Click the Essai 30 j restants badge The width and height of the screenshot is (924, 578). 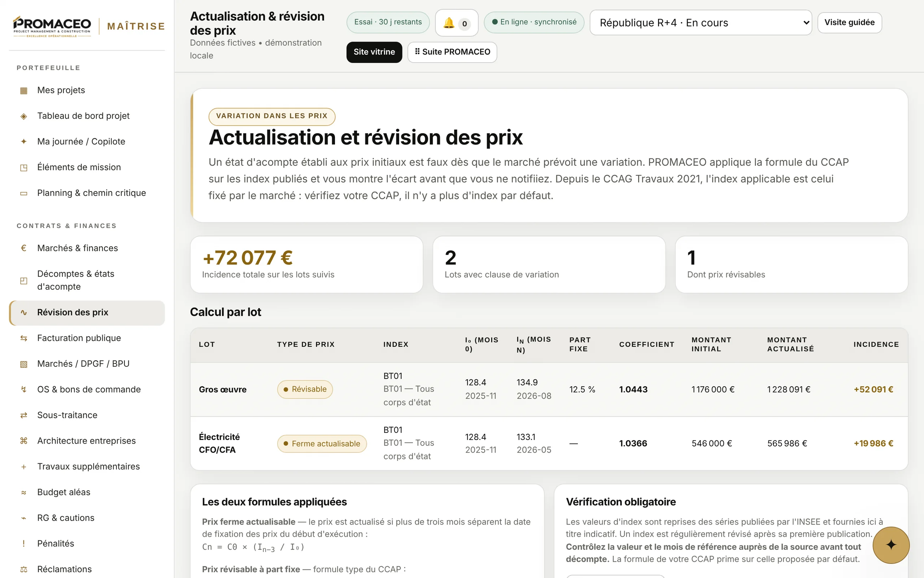point(388,22)
